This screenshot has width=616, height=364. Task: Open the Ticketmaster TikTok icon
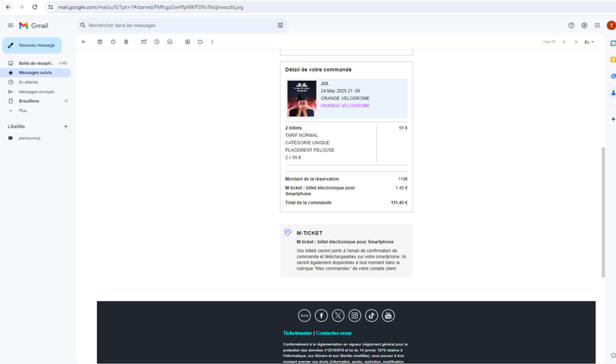click(x=371, y=315)
